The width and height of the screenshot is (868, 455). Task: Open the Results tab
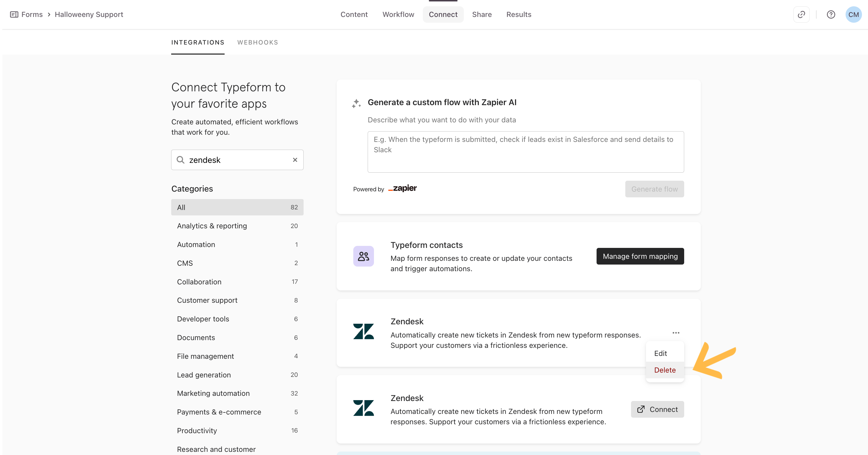click(518, 14)
